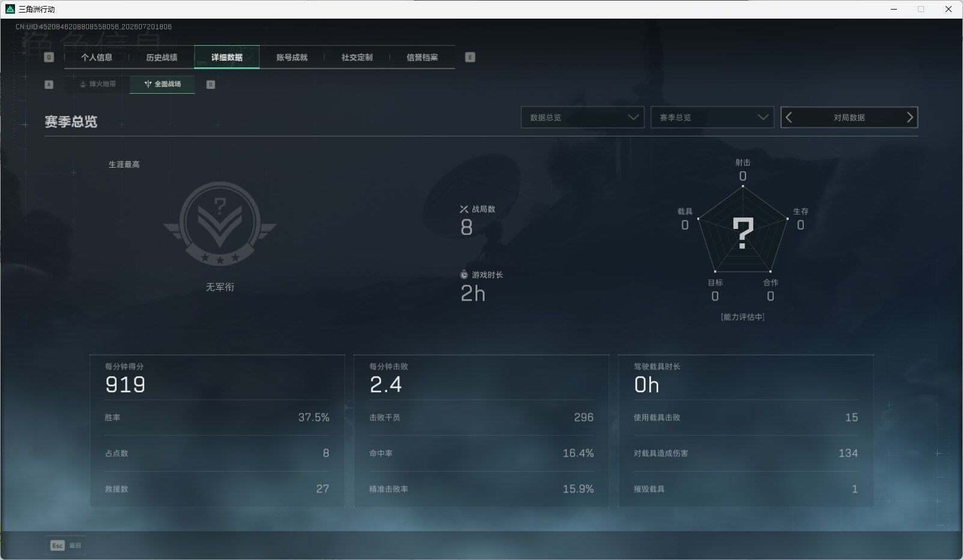The height and width of the screenshot is (560, 963).
Task: Click the 三角洲行动 app icon in title bar
Action: point(10,9)
